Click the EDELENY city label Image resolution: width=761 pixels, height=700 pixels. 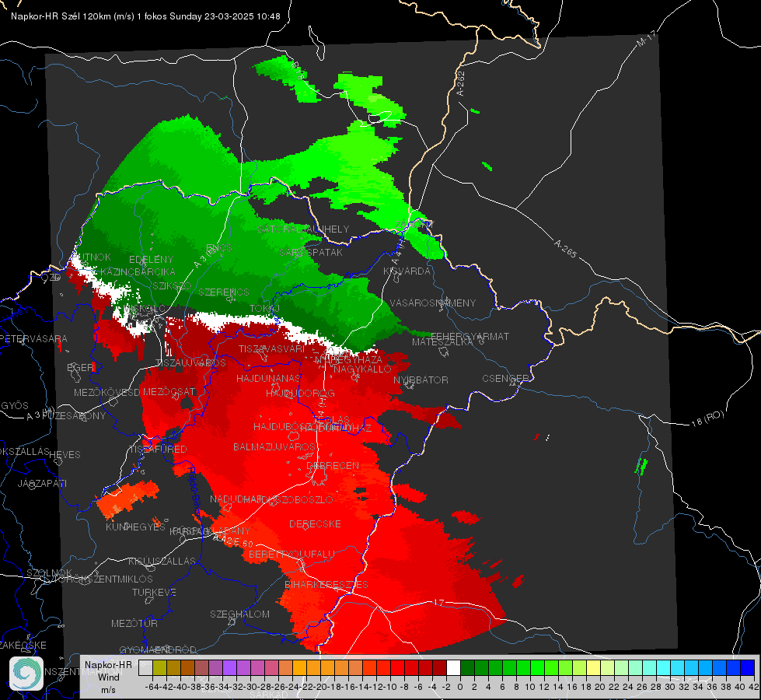point(151,260)
